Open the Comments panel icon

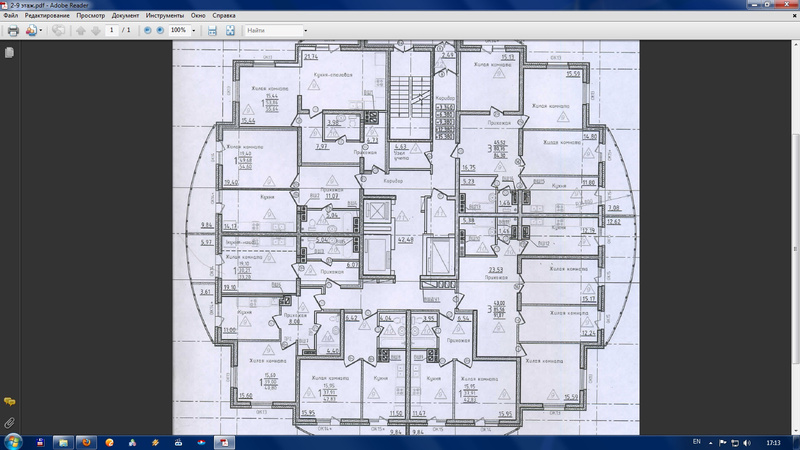coord(9,402)
